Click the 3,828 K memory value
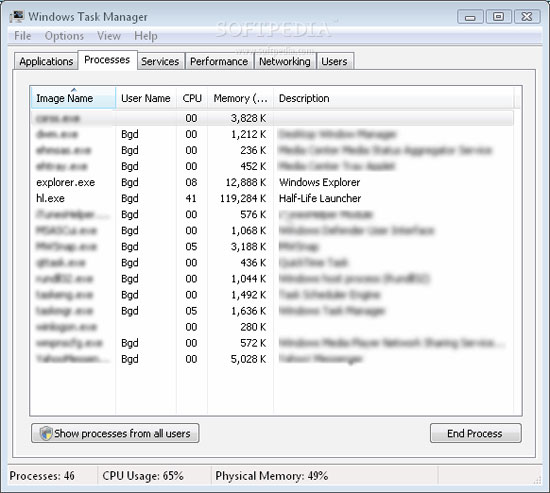Image resolution: width=550 pixels, height=493 pixels. pos(248,118)
